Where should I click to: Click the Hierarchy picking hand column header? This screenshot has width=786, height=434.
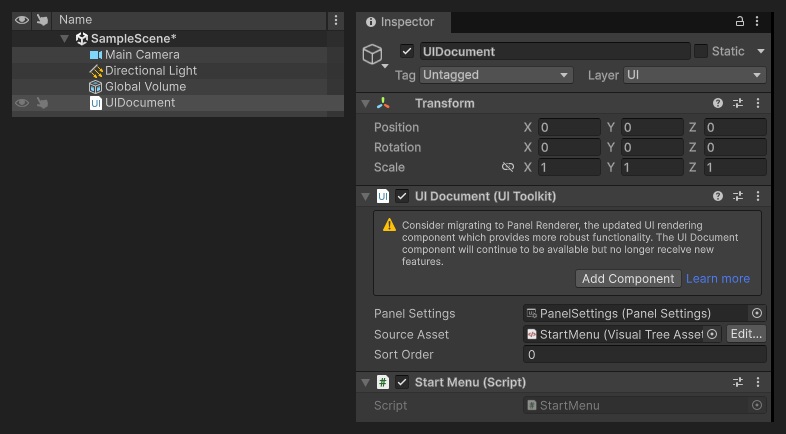pos(43,20)
